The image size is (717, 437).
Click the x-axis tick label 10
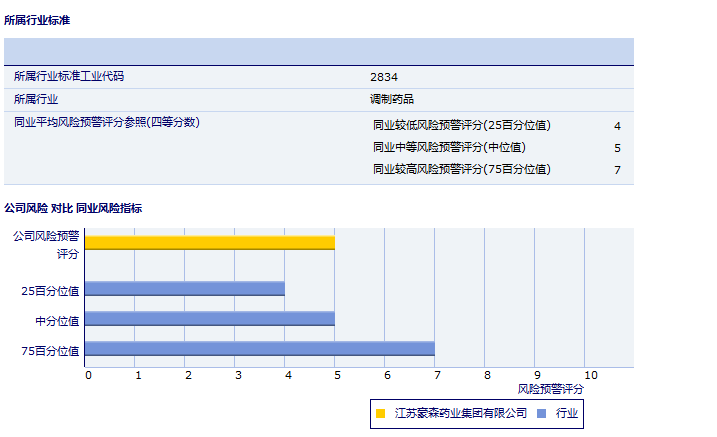(x=591, y=375)
